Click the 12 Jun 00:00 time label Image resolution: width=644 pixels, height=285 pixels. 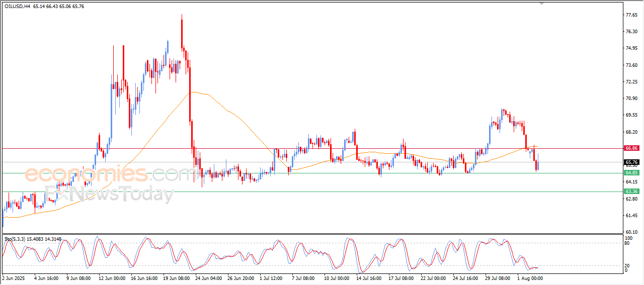coord(111,278)
